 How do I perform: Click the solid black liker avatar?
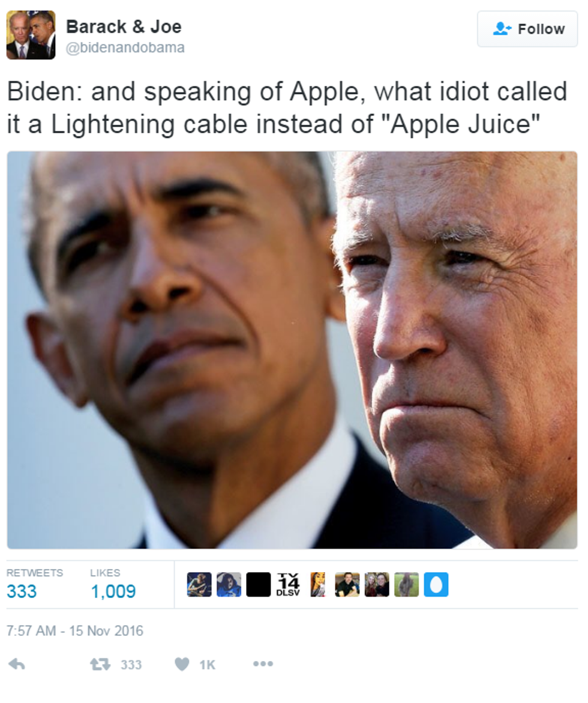(x=258, y=585)
